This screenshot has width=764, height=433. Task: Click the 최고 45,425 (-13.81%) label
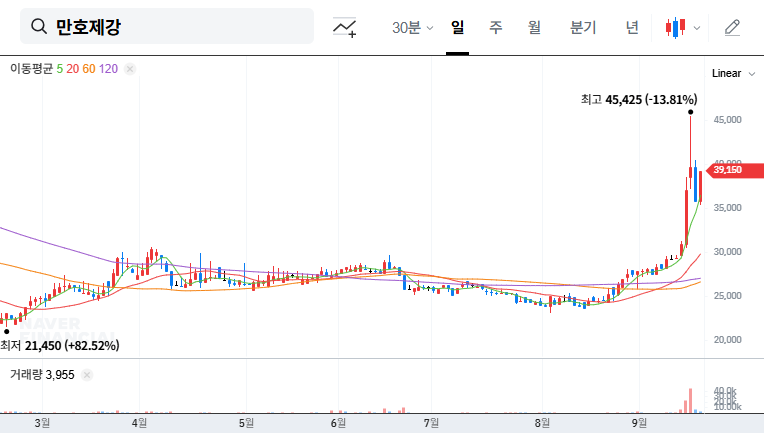tap(639, 99)
